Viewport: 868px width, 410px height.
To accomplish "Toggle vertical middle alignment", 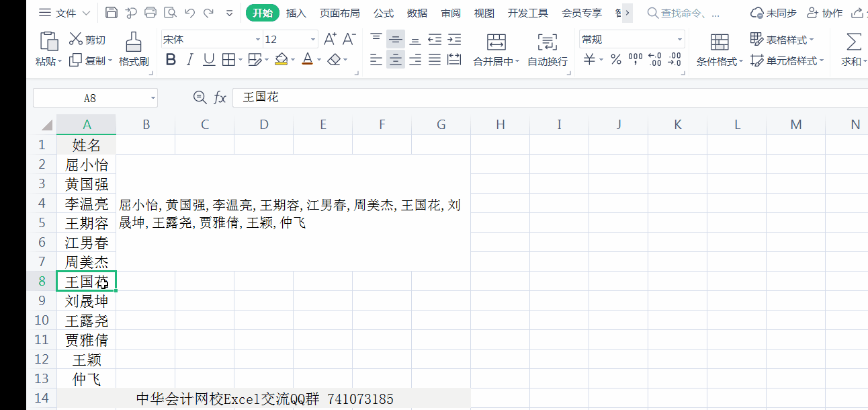I will 396,40.
